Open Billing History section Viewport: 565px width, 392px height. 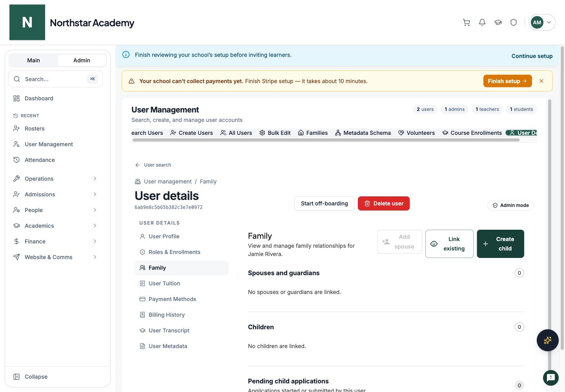181,315
